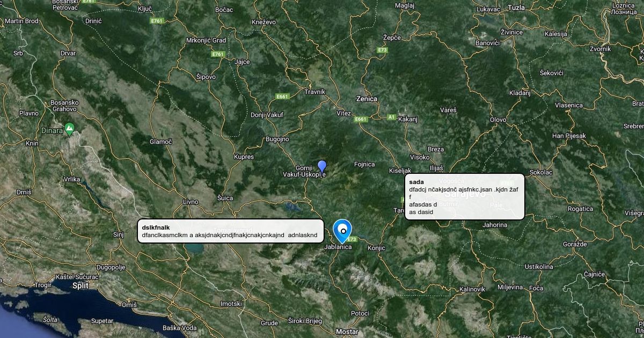Select the "dslkfnalk" info popup

point(231,231)
